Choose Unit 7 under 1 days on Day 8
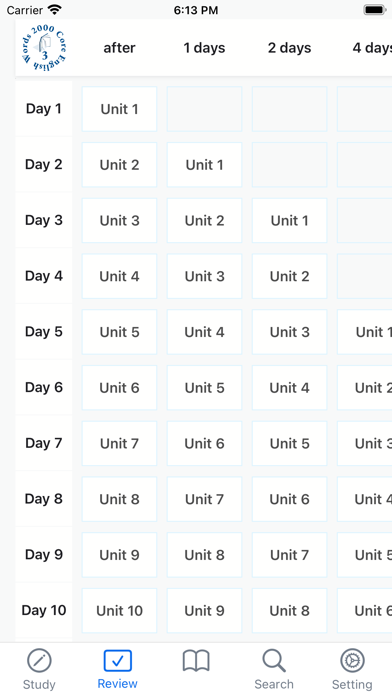392x696 pixels. pyautogui.click(x=205, y=499)
